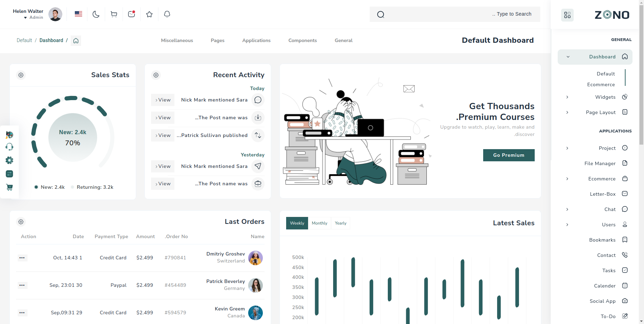
Task: Open actions menu for order #790841
Action: coord(22,258)
